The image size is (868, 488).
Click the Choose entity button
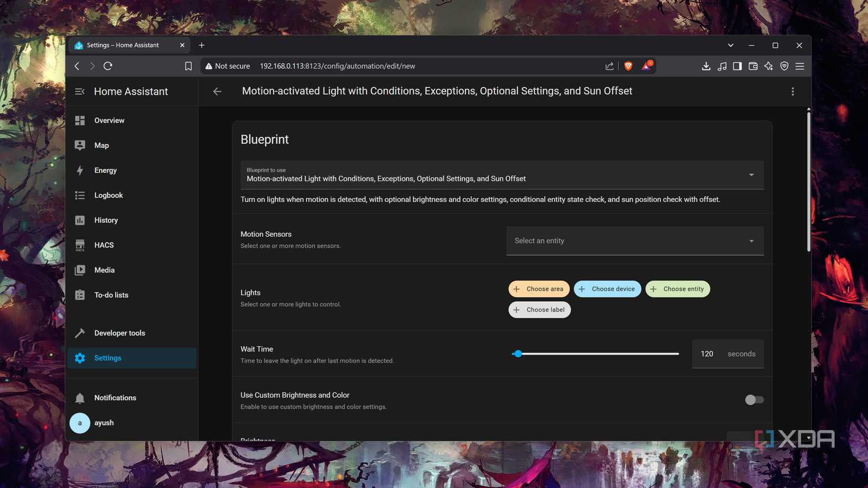pyautogui.click(x=678, y=289)
